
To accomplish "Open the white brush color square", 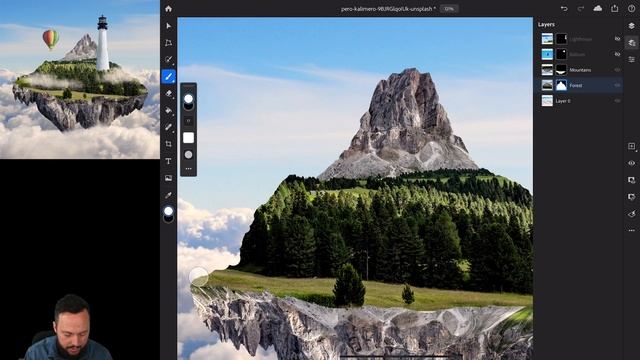I will [189, 138].
